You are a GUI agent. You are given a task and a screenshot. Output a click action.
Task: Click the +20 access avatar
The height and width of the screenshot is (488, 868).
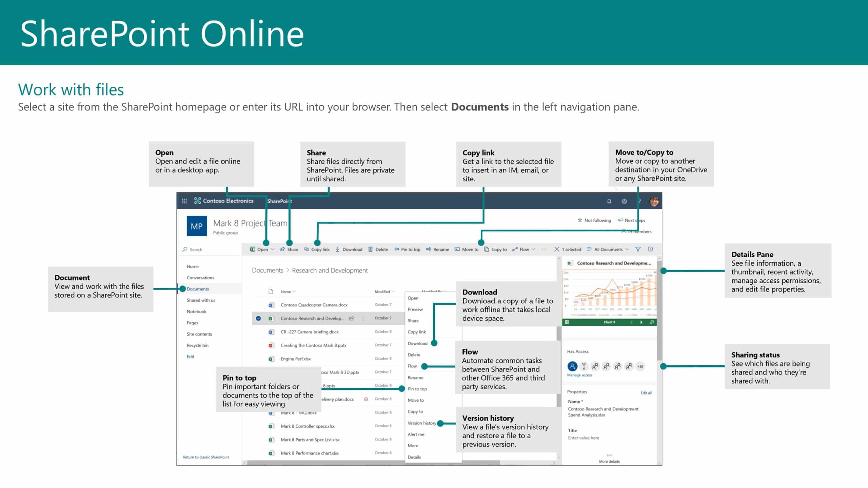[640, 366]
